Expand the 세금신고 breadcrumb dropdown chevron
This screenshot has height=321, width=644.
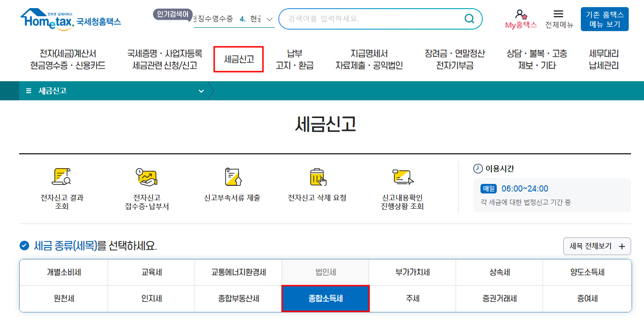tap(201, 90)
